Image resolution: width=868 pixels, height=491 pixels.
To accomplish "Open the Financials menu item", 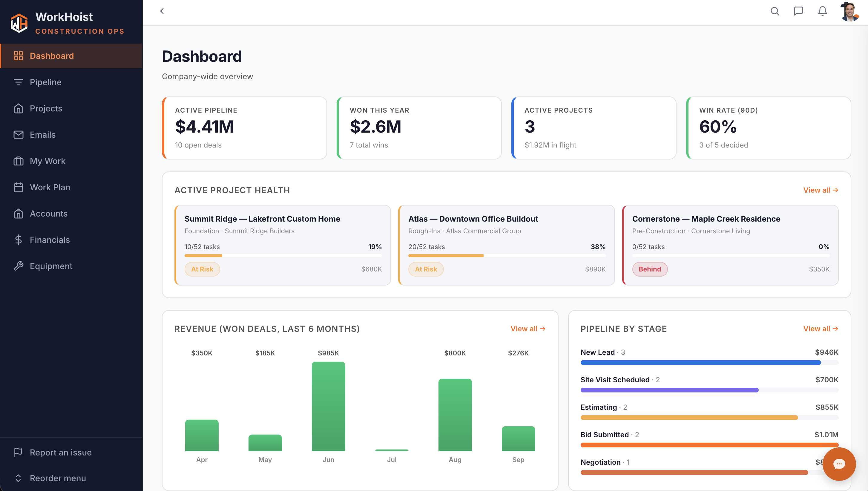I will pos(71,240).
